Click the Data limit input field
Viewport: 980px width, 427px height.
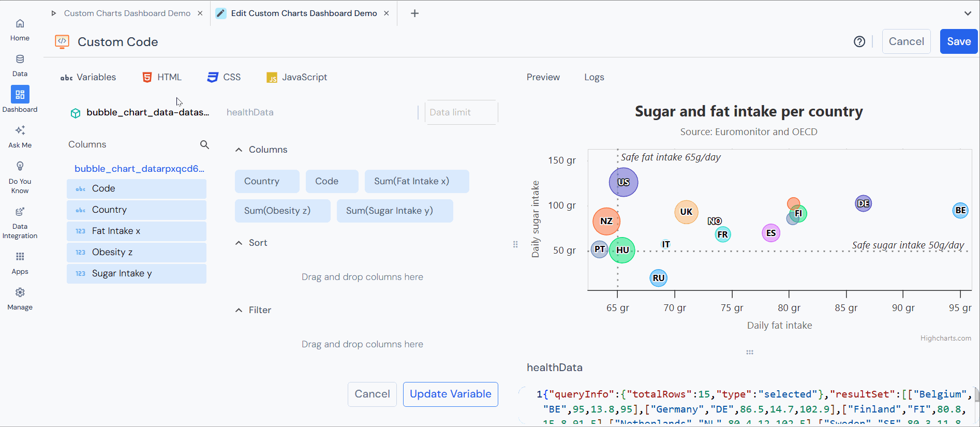pos(461,112)
